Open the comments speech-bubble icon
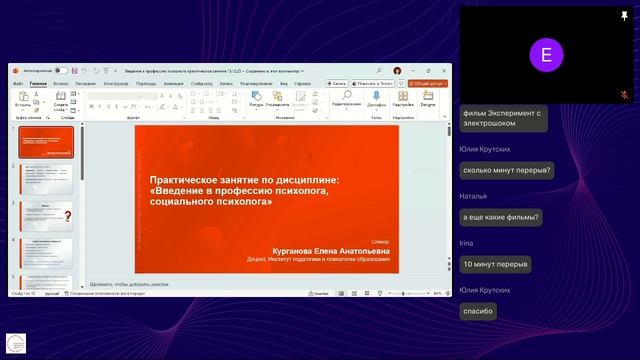 click(401, 83)
